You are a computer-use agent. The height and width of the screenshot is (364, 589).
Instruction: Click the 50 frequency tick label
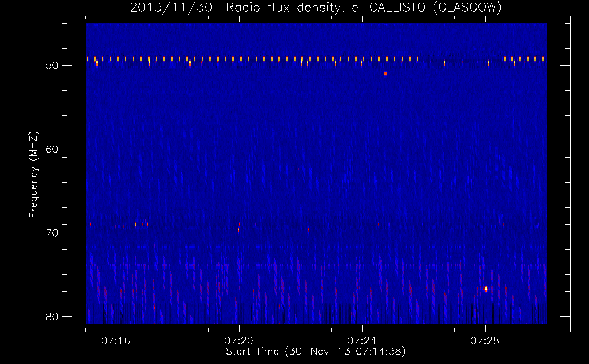click(x=52, y=66)
